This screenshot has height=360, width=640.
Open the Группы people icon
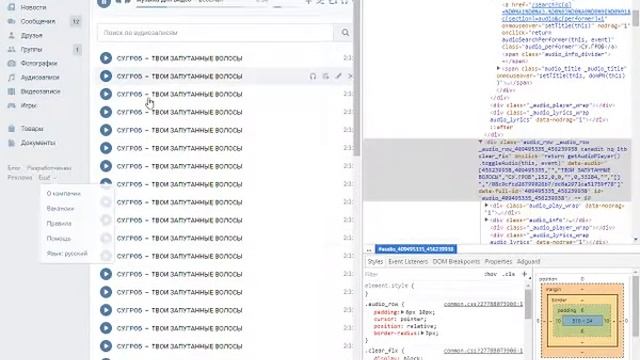11,49
